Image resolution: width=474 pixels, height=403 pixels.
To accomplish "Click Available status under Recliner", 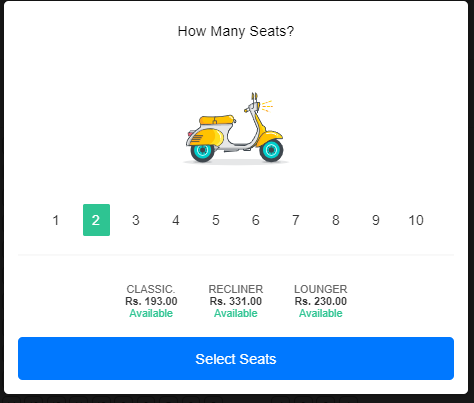I will (236, 313).
